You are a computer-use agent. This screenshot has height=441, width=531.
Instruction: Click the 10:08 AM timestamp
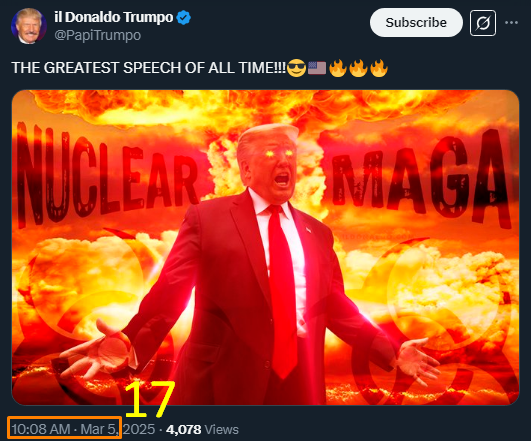(41, 429)
